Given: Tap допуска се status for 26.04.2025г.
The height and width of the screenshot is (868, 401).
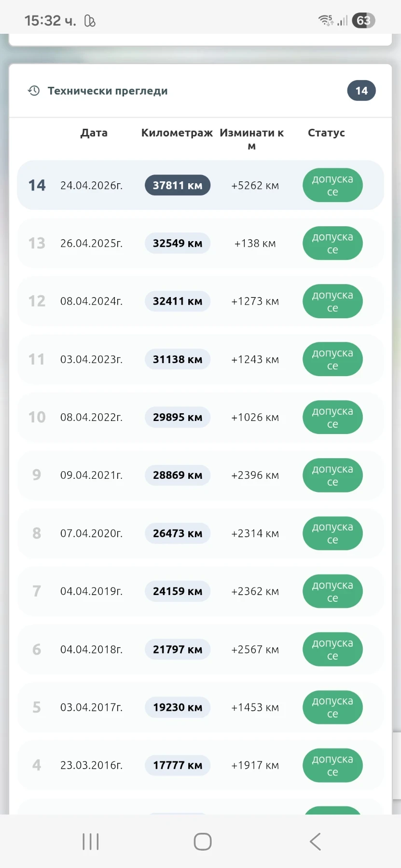Looking at the screenshot, I should [x=332, y=243].
